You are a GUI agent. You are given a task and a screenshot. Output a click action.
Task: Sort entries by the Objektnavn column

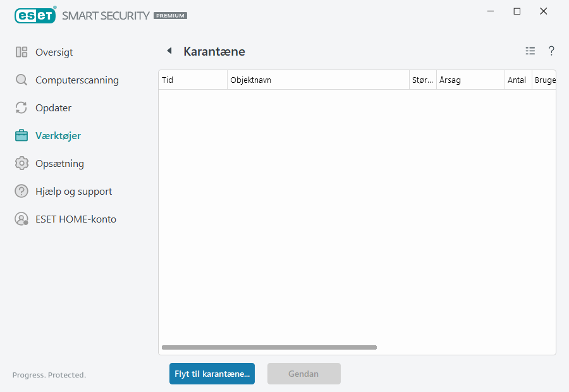tap(284, 80)
